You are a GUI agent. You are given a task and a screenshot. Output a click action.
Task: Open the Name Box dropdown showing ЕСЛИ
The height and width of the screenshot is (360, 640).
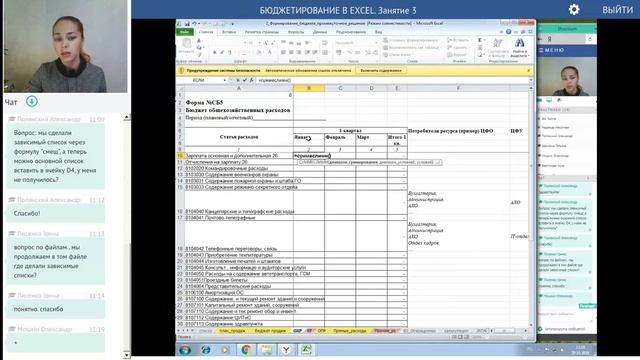[x=224, y=80]
